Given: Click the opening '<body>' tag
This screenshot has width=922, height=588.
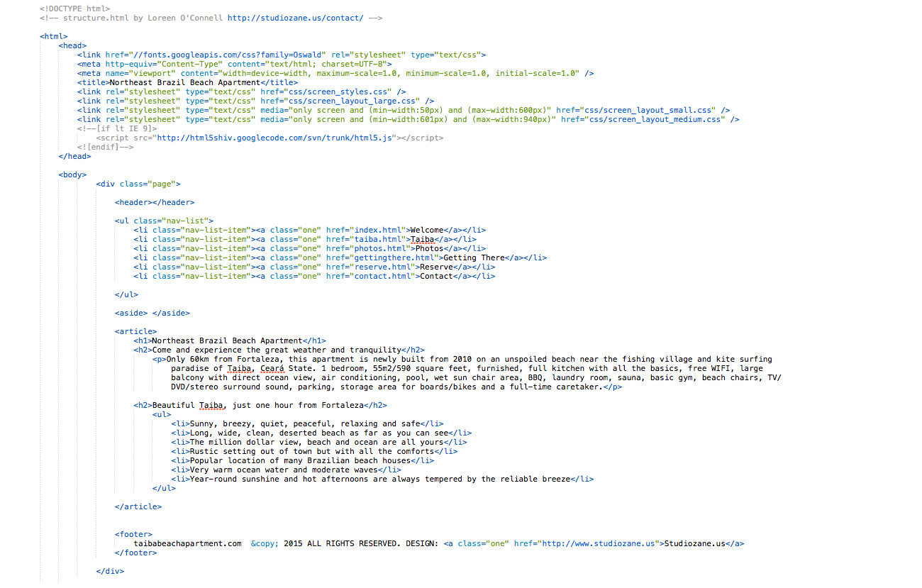Looking at the screenshot, I should coord(73,174).
